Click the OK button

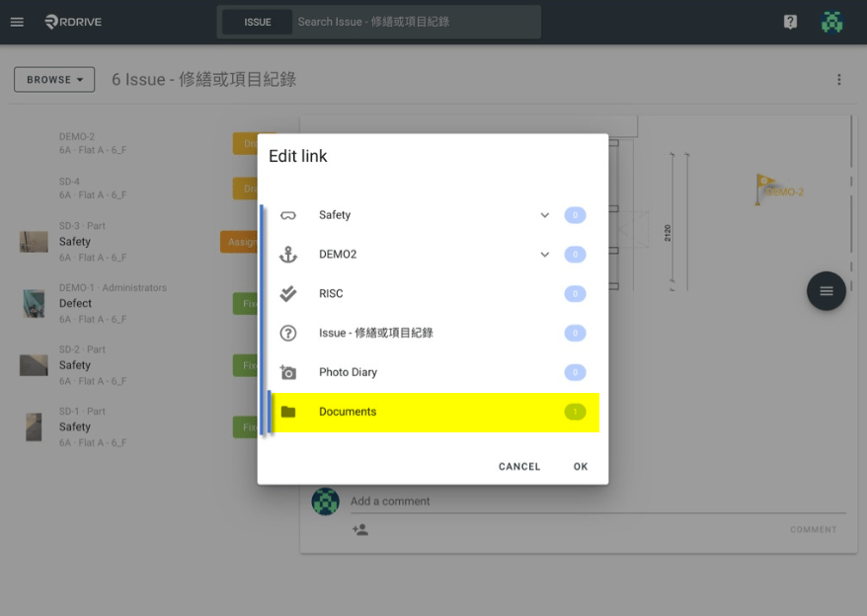[581, 466]
